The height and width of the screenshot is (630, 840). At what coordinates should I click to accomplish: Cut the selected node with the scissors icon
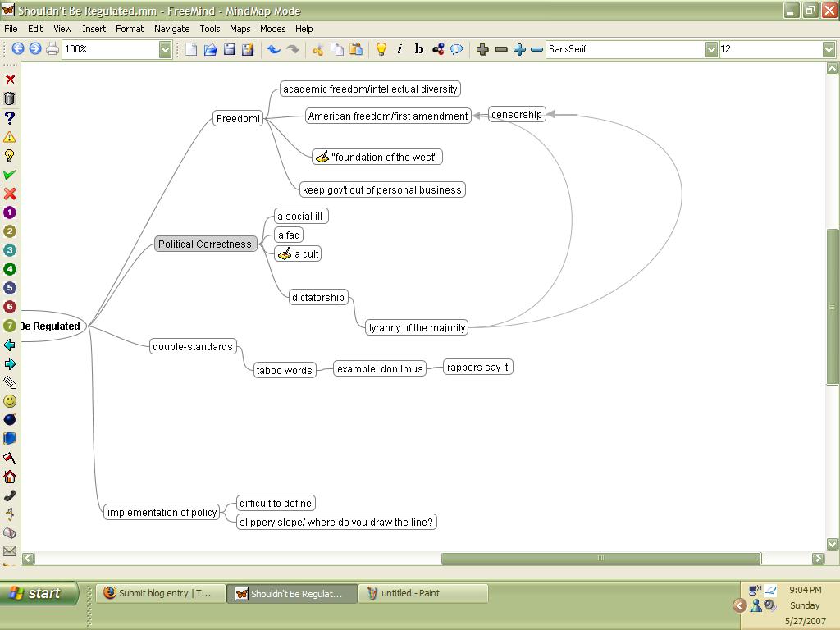tap(318, 50)
